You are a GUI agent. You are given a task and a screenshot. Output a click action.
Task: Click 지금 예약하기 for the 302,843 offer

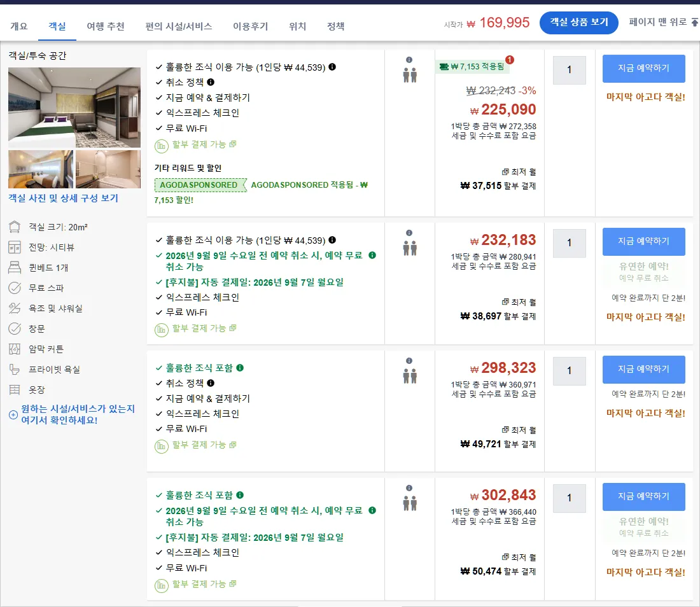[643, 496]
